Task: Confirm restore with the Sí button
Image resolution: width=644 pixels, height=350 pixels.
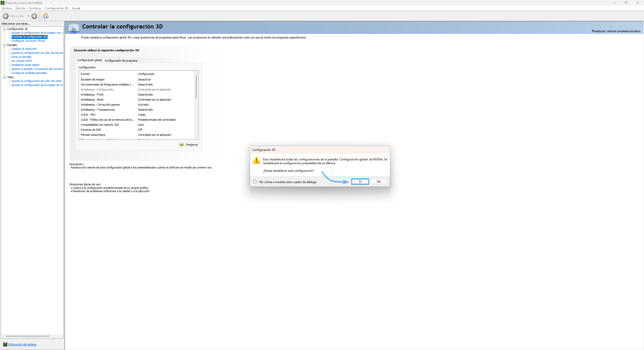Action: pos(360,182)
